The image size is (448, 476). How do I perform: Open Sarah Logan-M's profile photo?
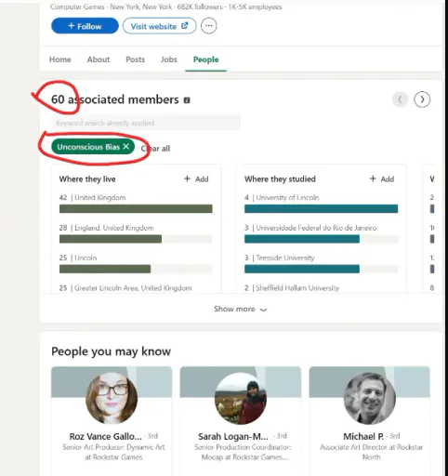point(241,398)
